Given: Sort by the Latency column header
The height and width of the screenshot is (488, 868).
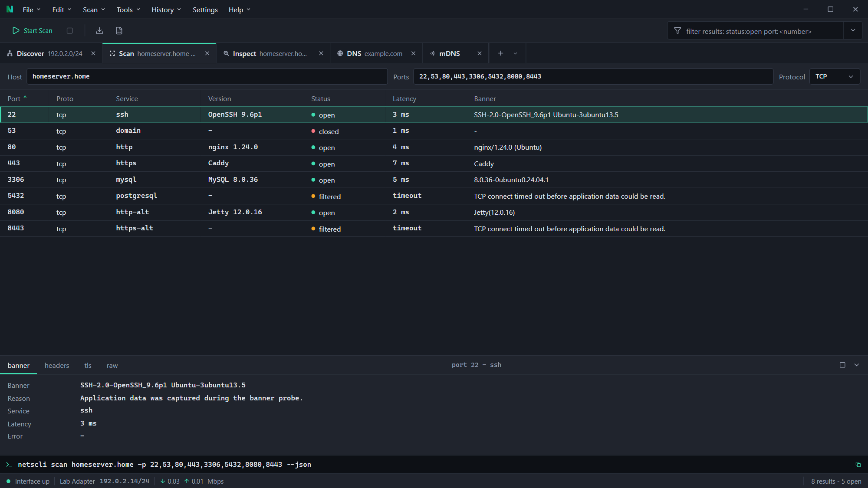Looking at the screenshot, I should click(x=404, y=98).
